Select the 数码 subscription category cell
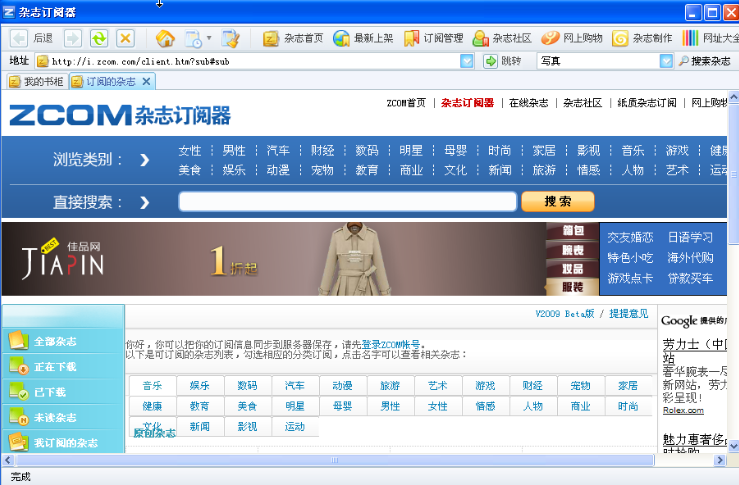739x485 pixels. (247, 386)
